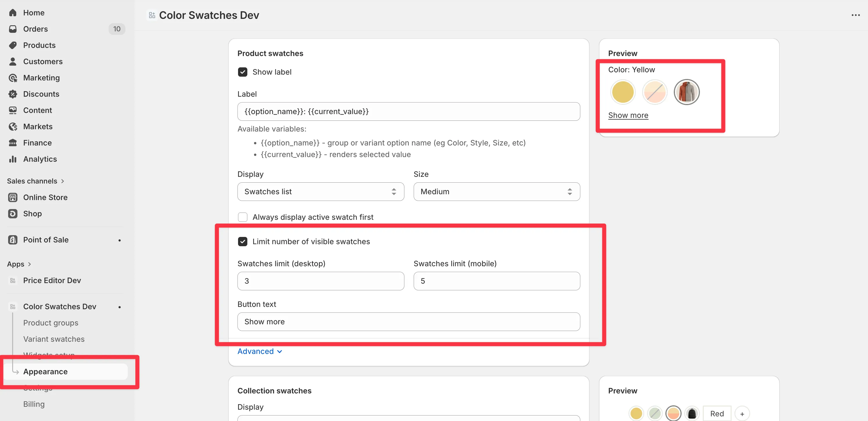Select the Products icon

click(13, 45)
